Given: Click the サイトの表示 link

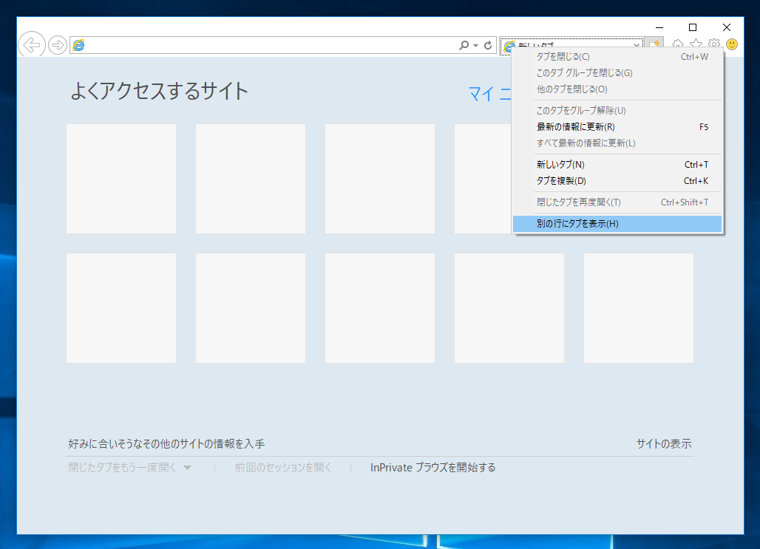Looking at the screenshot, I should [x=664, y=444].
